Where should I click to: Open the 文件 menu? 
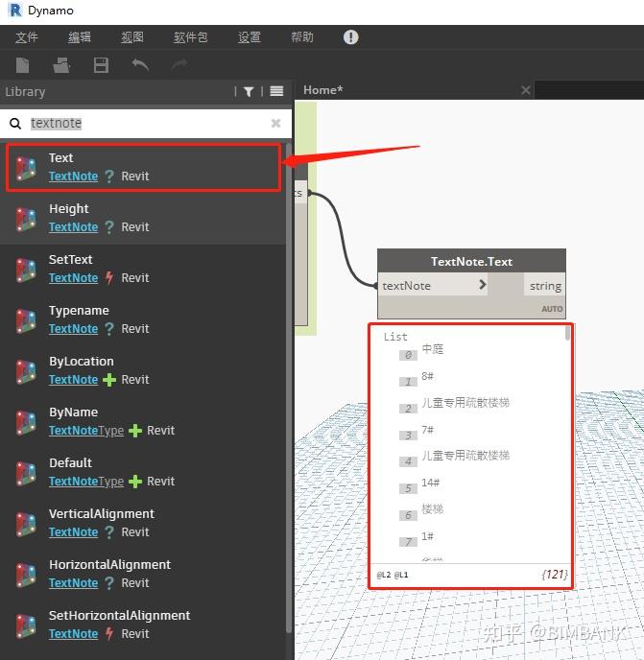click(x=27, y=37)
